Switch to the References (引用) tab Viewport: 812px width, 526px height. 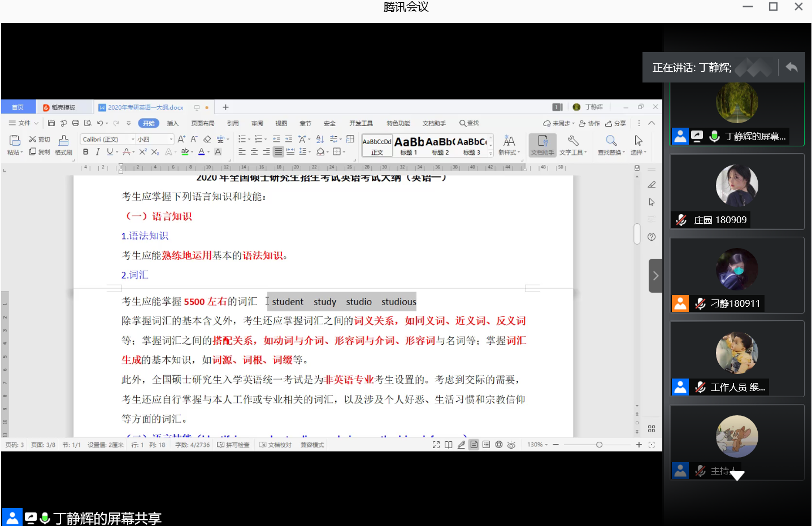[x=233, y=123]
